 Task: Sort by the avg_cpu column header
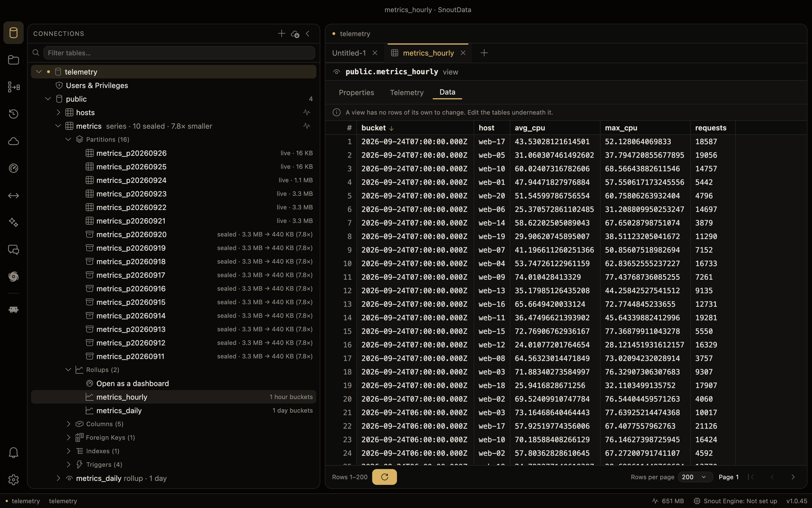click(x=555, y=128)
